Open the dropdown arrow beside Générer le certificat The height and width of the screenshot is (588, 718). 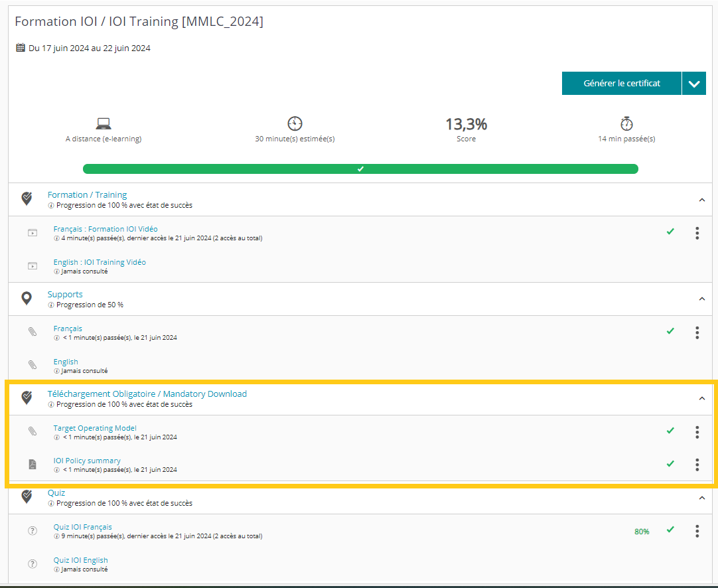click(693, 84)
